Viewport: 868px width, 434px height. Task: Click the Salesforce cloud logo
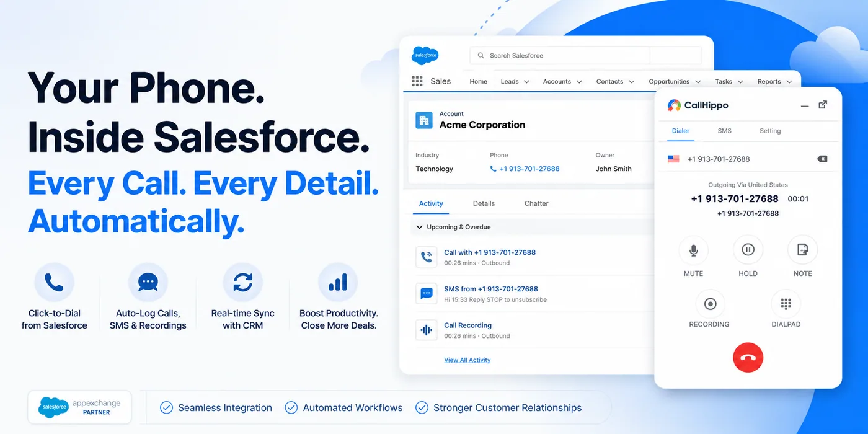point(425,56)
